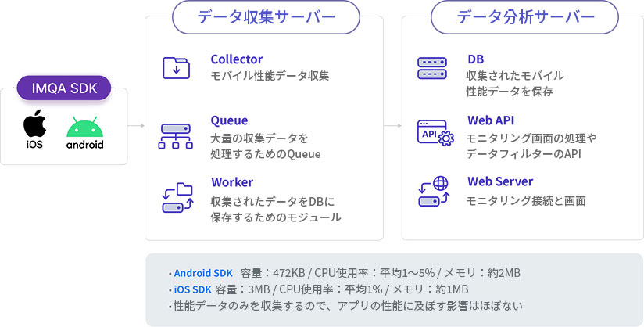Viewport: 644px width, 327px height.
Task: Click the Worker heading label
Action: coord(232,182)
